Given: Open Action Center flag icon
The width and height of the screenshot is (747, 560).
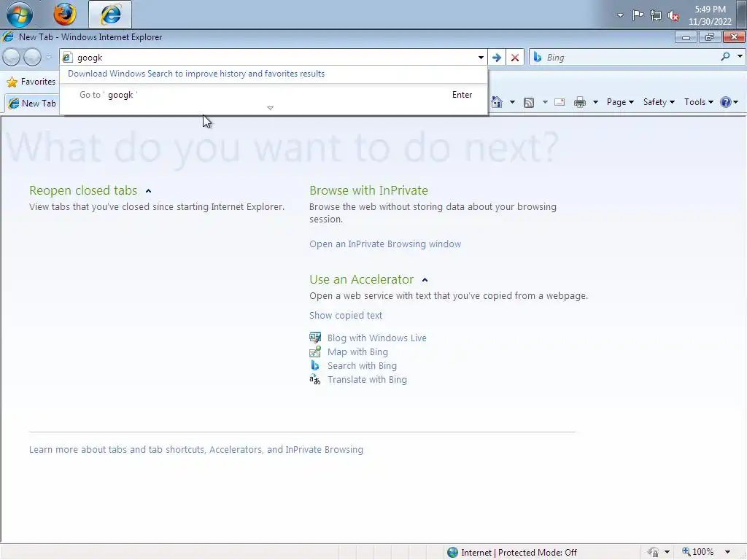Looking at the screenshot, I should coord(638,15).
